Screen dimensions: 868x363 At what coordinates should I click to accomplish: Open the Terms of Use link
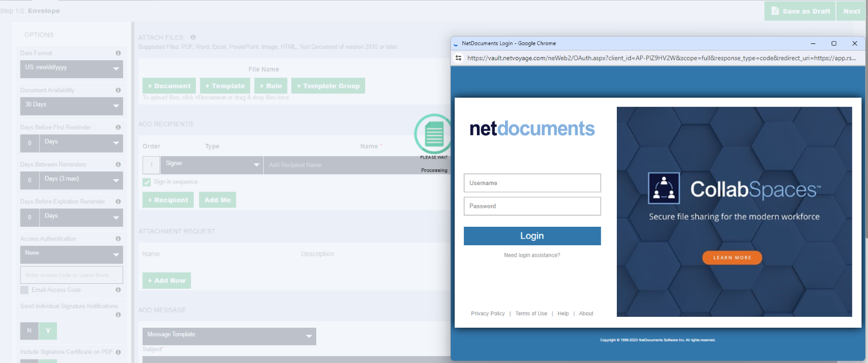click(531, 314)
